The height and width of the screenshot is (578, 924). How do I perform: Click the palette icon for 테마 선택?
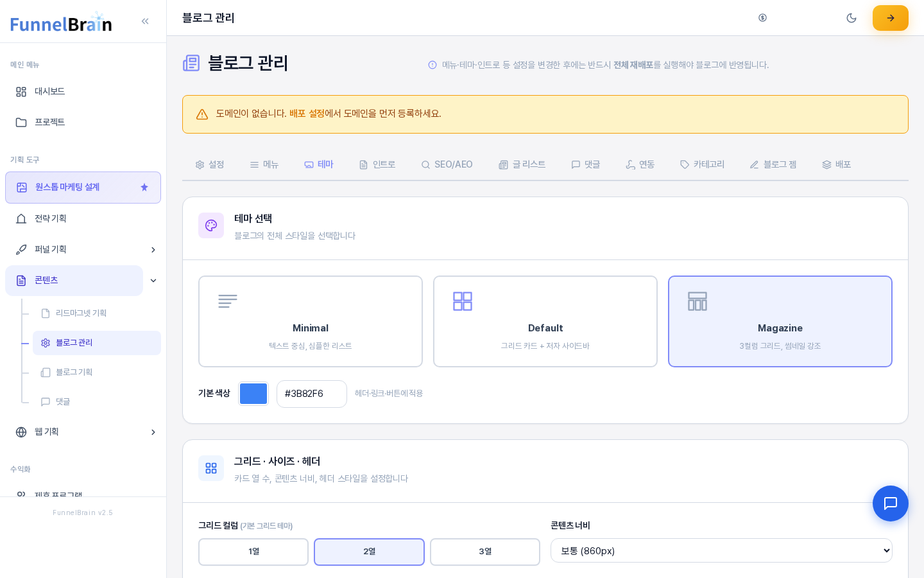coord(211,225)
